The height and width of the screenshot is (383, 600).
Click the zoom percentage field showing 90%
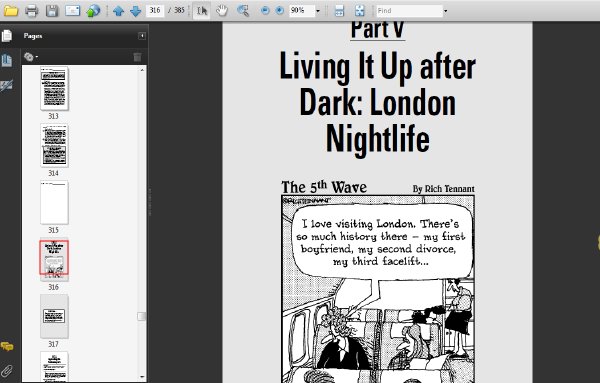tap(302, 10)
